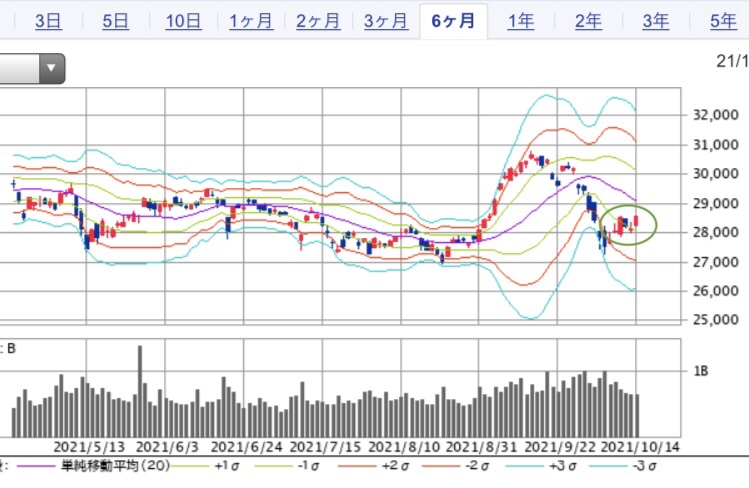Click inside the green circled candlesticks

pos(628,225)
